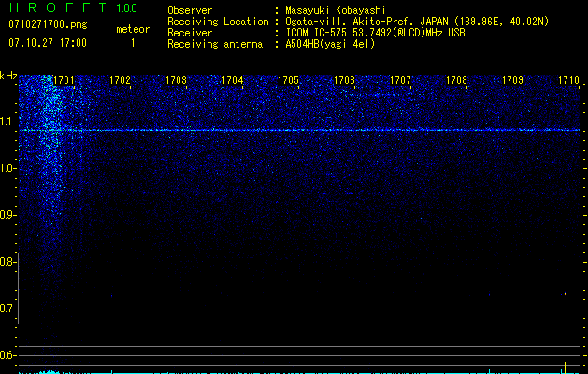Click time marker 1701
This screenshot has width=588, height=374.
[64, 80]
